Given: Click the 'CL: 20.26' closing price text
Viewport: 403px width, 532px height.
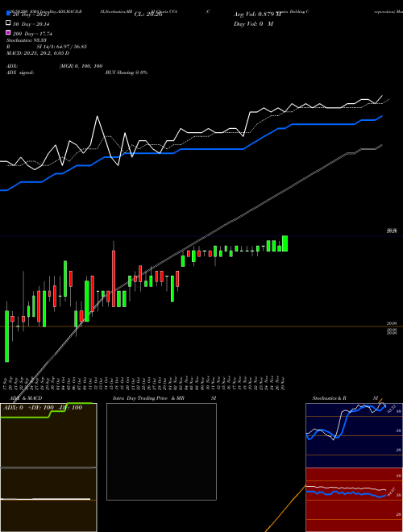Looking at the screenshot, I should pyautogui.click(x=148, y=15).
